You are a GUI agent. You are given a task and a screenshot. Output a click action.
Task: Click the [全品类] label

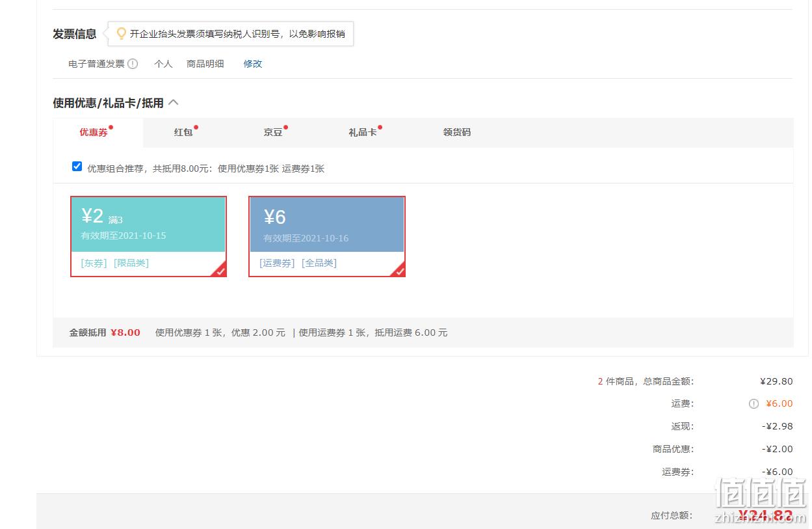coord(319,263)
